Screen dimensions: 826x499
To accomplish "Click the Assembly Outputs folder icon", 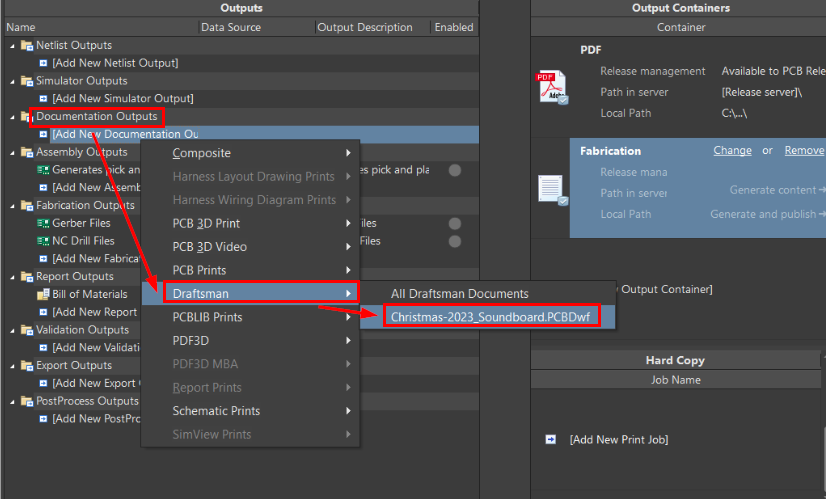I will point(27,152).
